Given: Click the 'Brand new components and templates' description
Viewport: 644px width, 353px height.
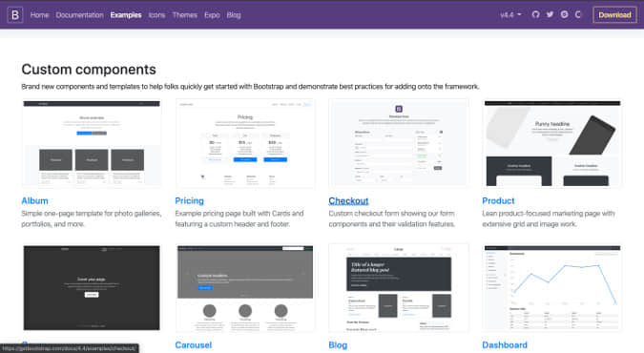Looking at the screenshot, I should click(250, 86).
